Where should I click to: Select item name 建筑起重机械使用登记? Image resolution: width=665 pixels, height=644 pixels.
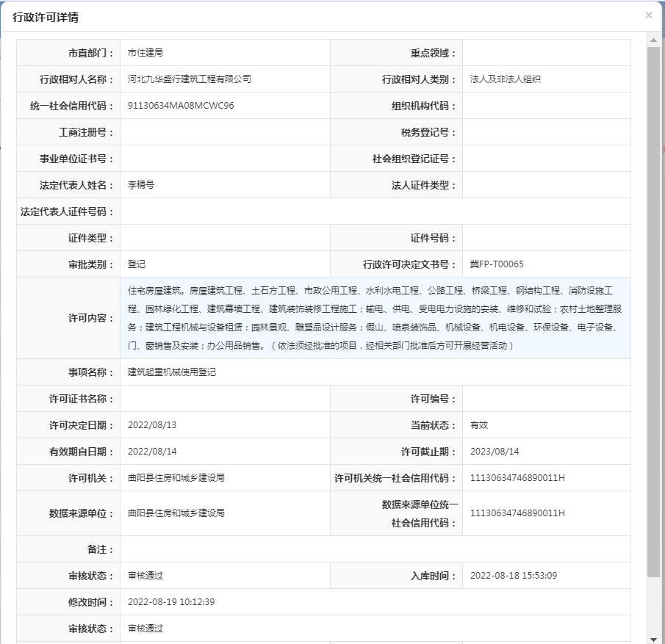coord(172,372)
